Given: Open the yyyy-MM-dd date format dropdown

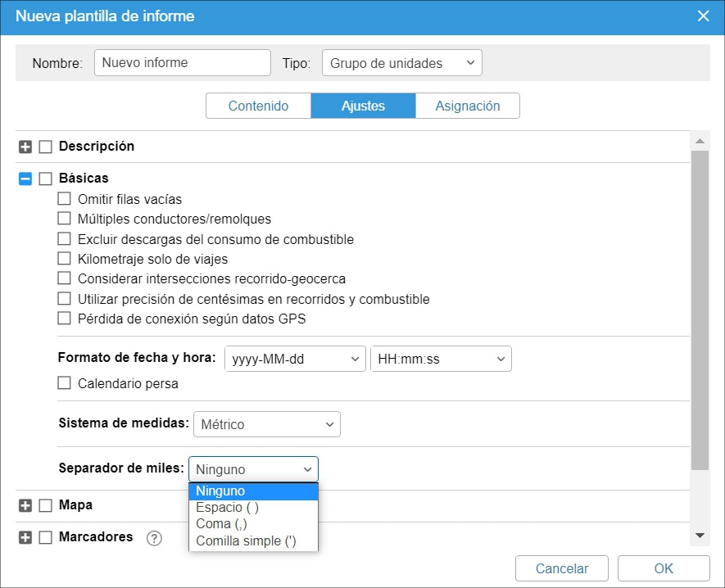Looking at the screenshot, I should [295, 359].
